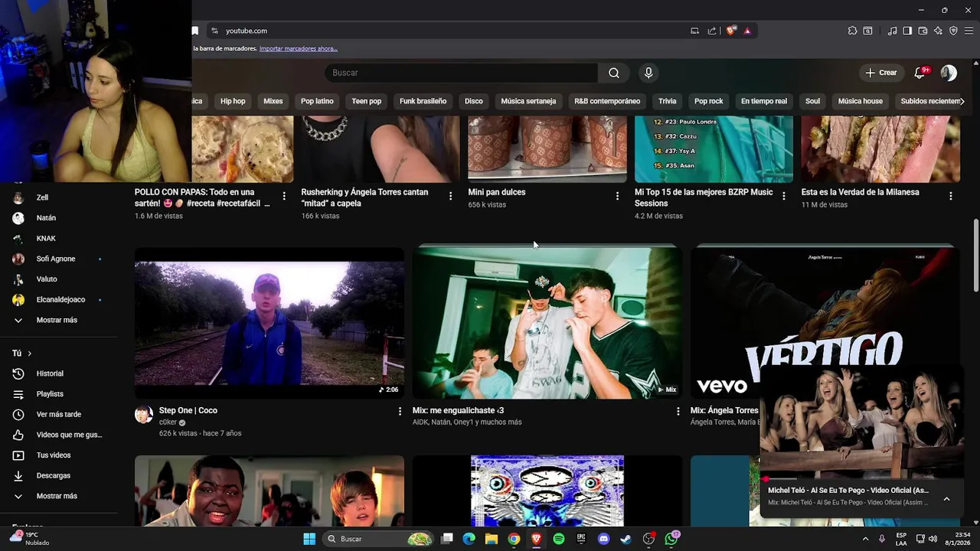Screen dimensions: 980x551
Task: Select the Pop latino chip
Action: tap(317, 101)
